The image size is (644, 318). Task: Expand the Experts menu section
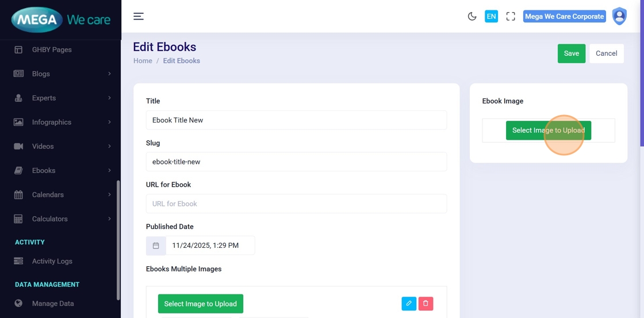[62, 98]
